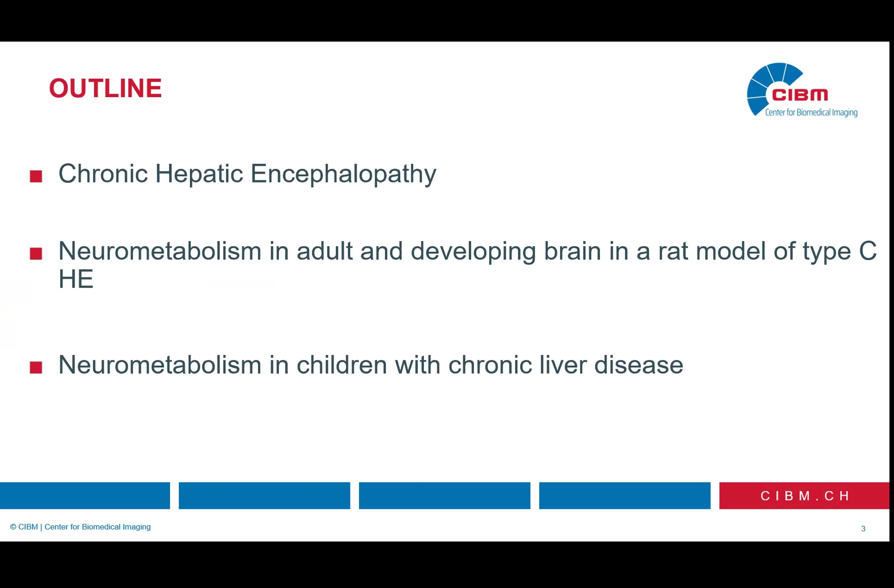Click the red bullet beside the children liver disease item
The width and height of the screenshot is (894, 588).
pyautogui.click(x=36, y=367)
